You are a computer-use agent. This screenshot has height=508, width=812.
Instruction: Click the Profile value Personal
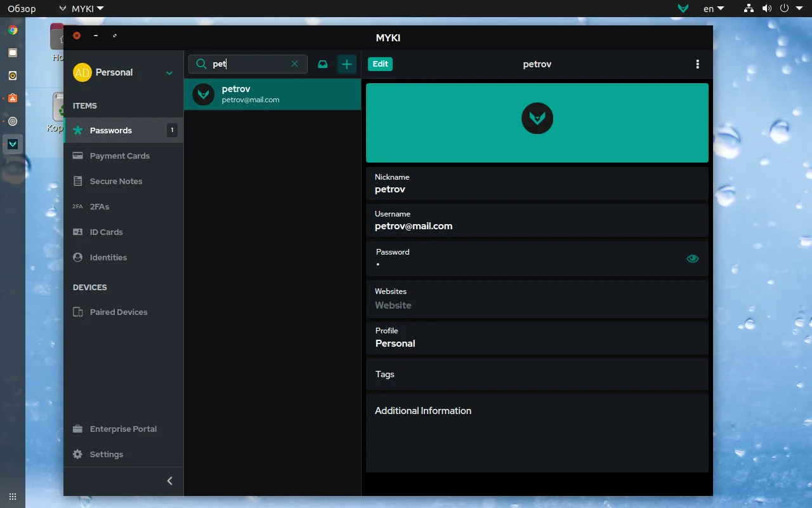395,344
